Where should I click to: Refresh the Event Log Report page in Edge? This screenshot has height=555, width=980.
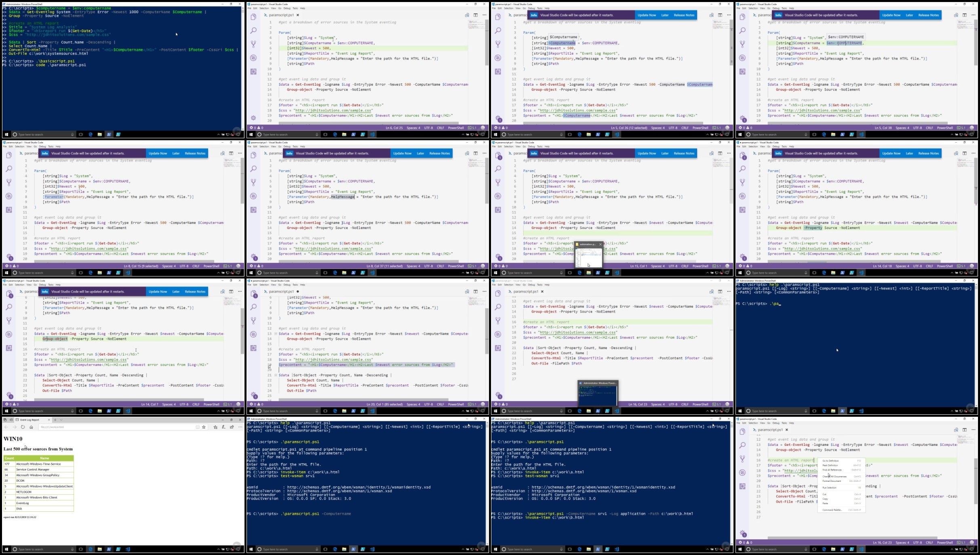(x=23, y=427)
